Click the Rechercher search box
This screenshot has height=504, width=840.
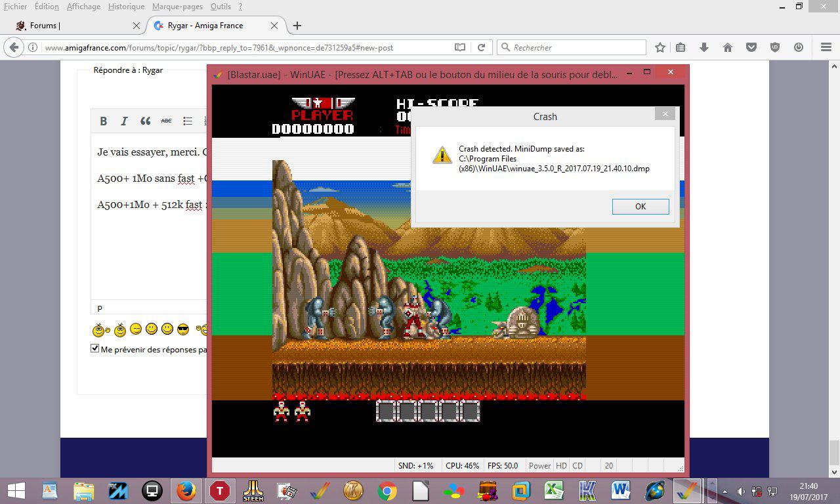[x=572, y=47]
